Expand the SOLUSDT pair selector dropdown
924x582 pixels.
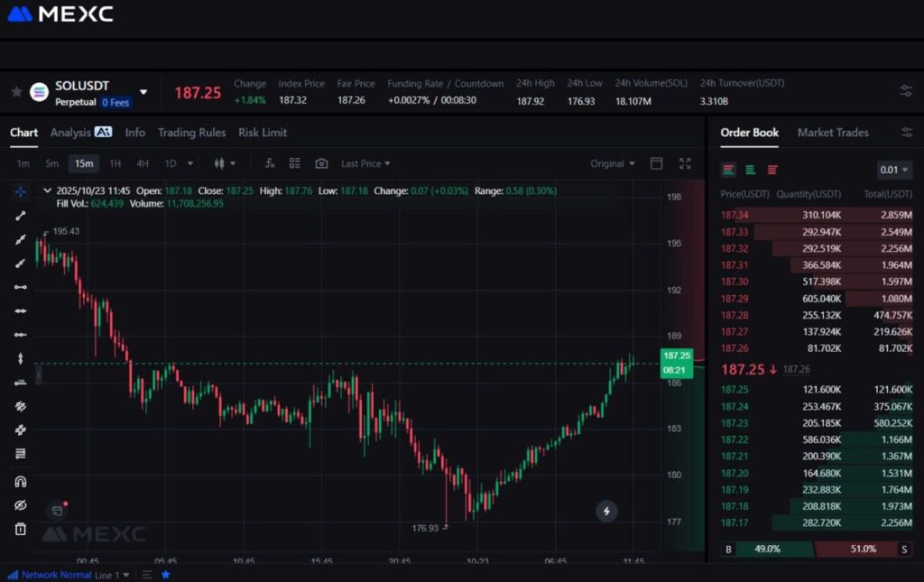click(x=143, y=92)
